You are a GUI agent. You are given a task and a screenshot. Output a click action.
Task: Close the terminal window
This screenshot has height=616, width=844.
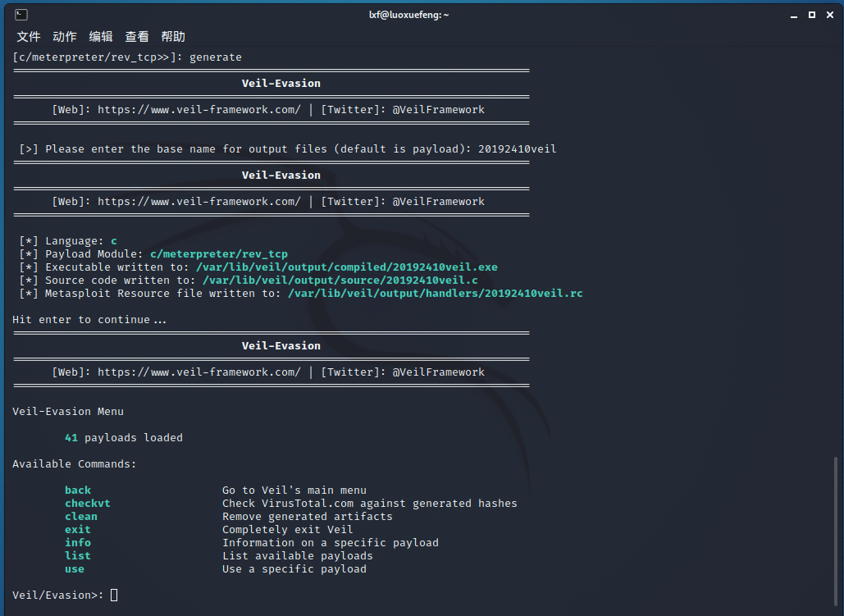830,15
